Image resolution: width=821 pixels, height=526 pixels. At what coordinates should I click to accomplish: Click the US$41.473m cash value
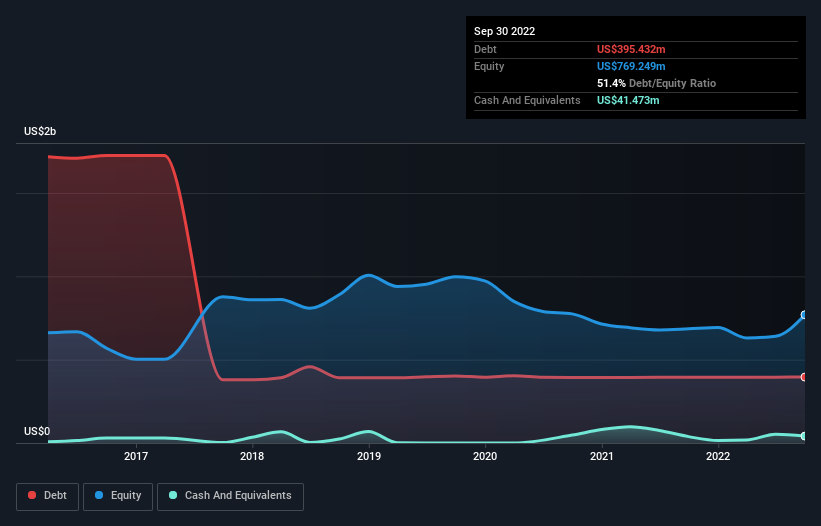[628, 100]
